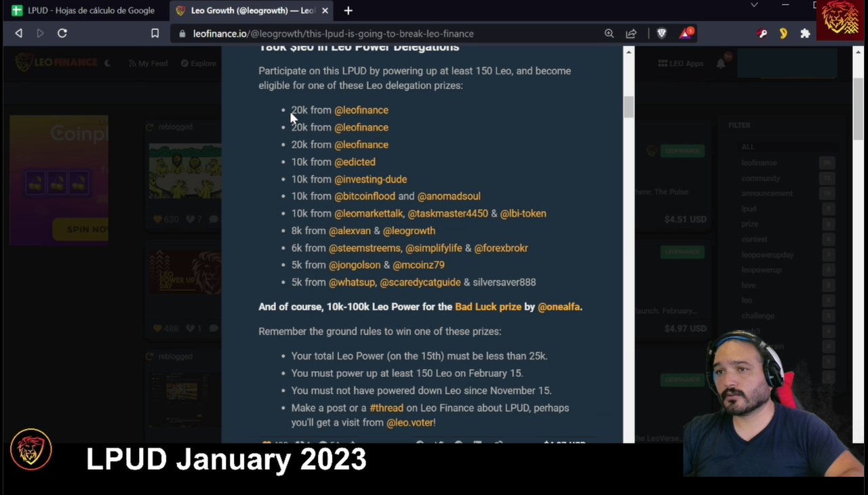Image resolution: width=868 pixels, height=495 pixels.
Task: Open first @leofinance link in list
Action: (x=361, y=110)
